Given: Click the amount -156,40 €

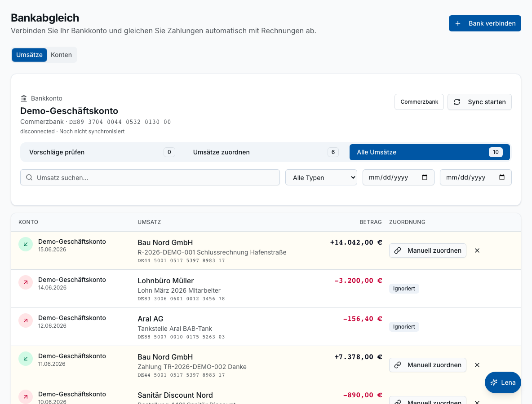Looking at the screenshot, I should 362,319.
